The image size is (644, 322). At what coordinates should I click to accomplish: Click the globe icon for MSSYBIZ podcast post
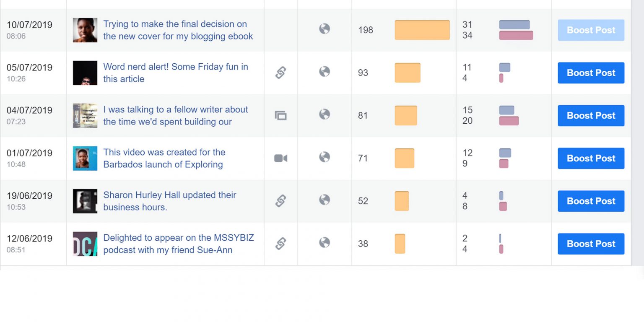tap(324, 243)
